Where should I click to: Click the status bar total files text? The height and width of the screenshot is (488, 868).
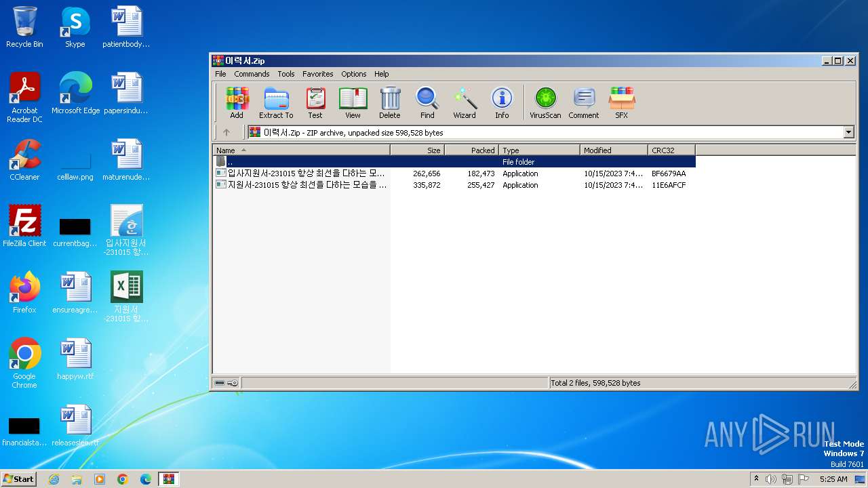[x=595, y=383]
